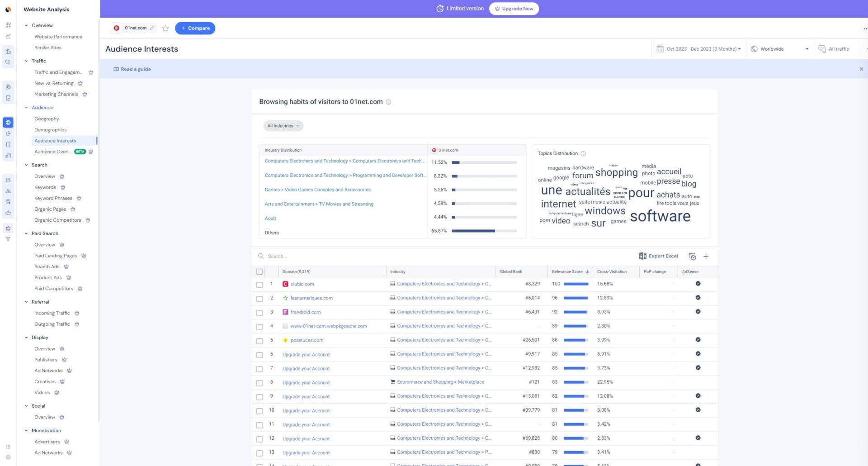
Task: Check the box for pcastuces.com row
Action: pyautogui.click(x=259, y=341)
